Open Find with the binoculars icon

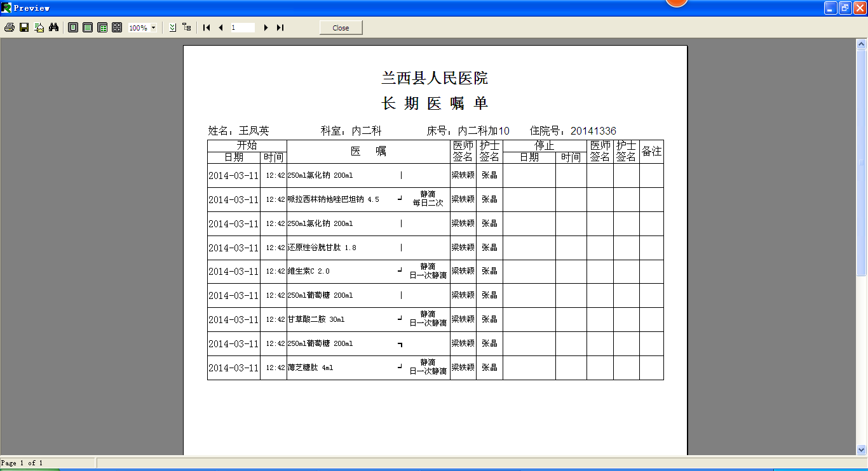[x=54, y=28]
